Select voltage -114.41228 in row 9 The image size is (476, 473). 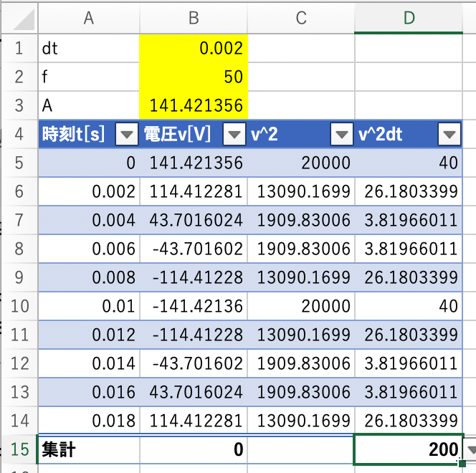(194, 277)
